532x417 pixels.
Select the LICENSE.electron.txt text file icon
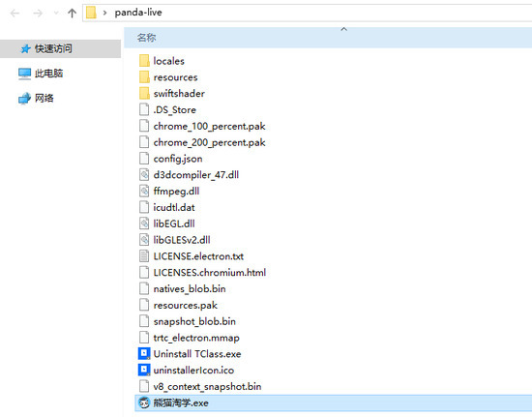144,256
